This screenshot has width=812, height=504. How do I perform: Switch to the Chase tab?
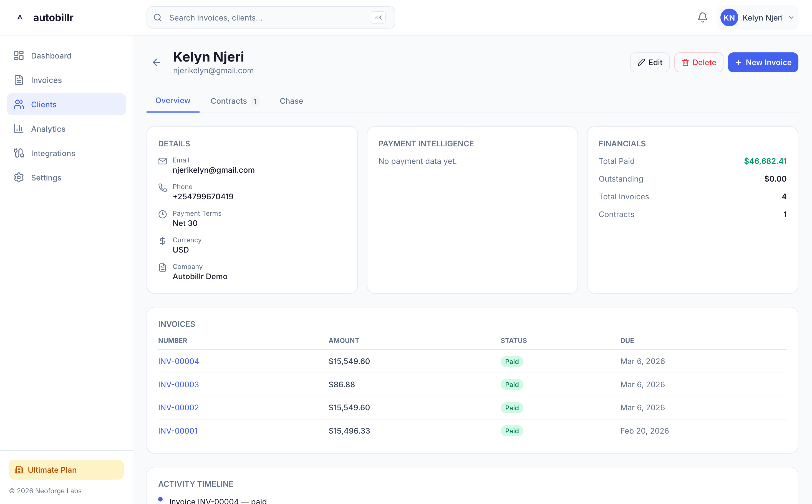291,101
